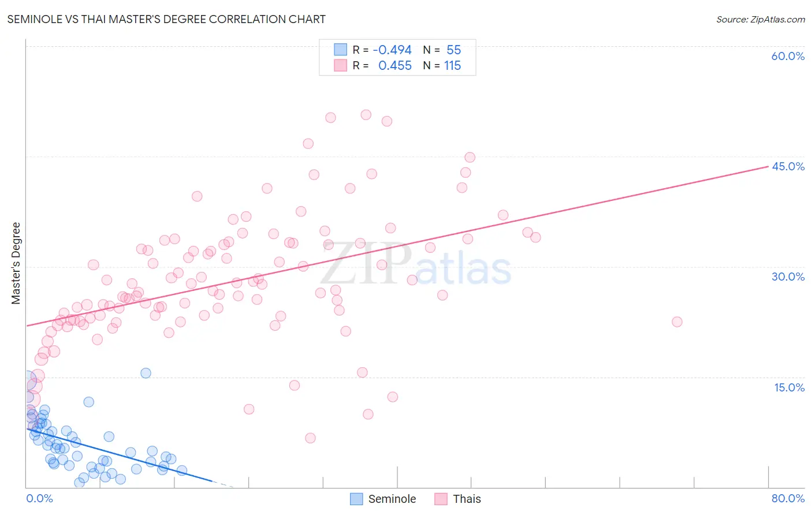
Task: Click the 80.0% x-axis label
Action: [788, 498]
